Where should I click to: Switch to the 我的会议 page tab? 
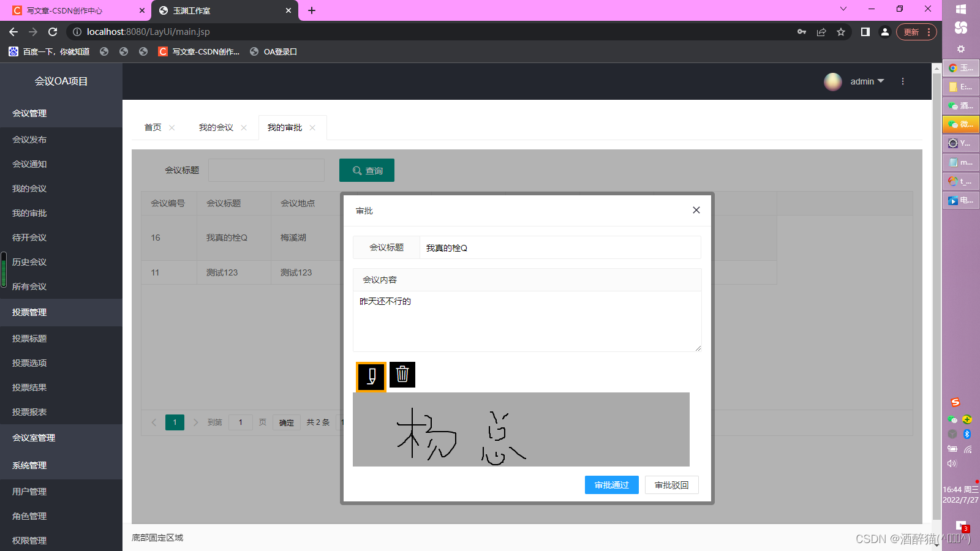216,127
